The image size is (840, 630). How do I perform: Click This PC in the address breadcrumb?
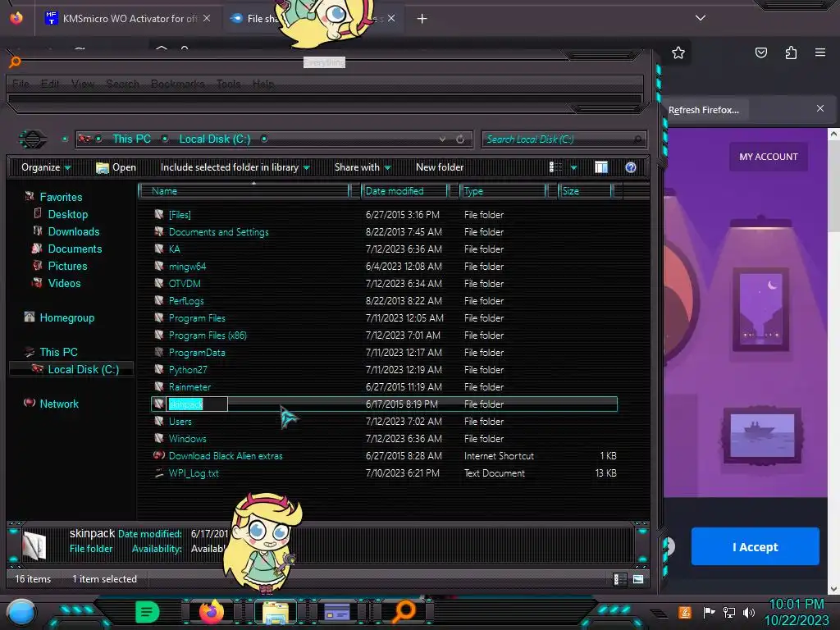[x=131, y=139]
